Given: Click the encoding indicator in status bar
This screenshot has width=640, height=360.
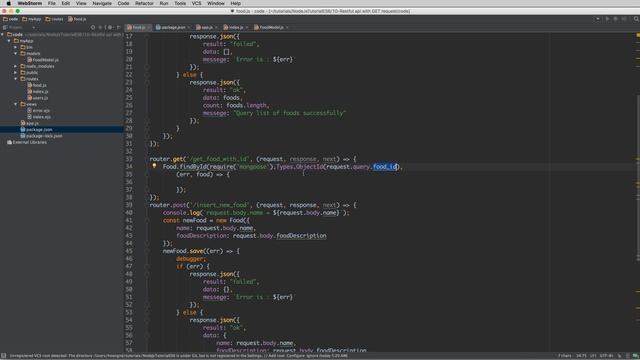Looking at the screenshot, I should (607, 356).
